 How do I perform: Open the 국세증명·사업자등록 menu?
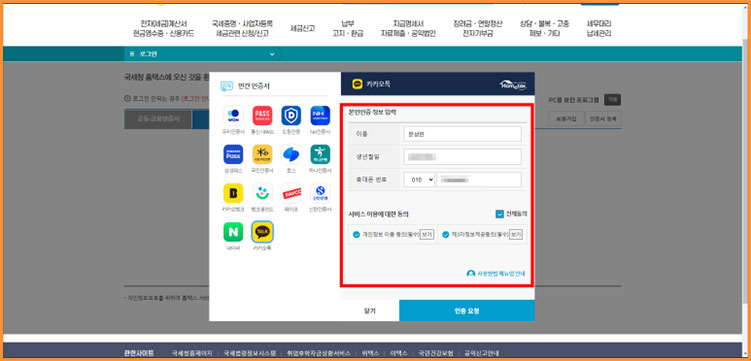242,28
